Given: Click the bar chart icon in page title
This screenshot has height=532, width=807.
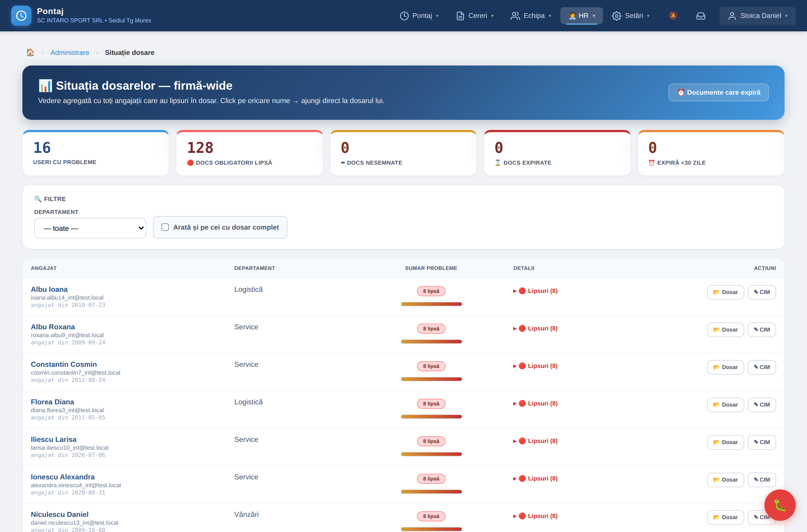Looking at the screenshot, I should click(x=45, y=85).
